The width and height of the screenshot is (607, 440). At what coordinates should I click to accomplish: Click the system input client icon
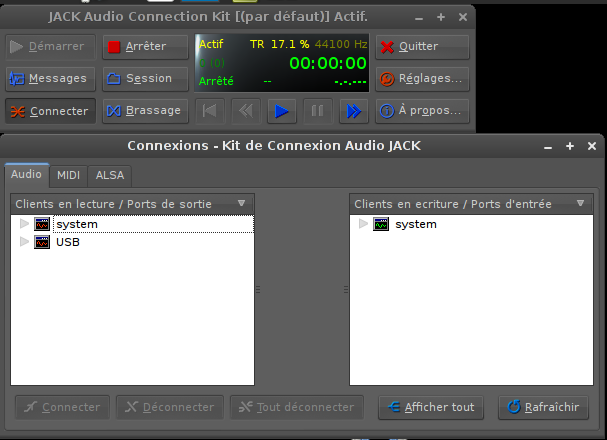pyautogui.click(x=381, y=224)
